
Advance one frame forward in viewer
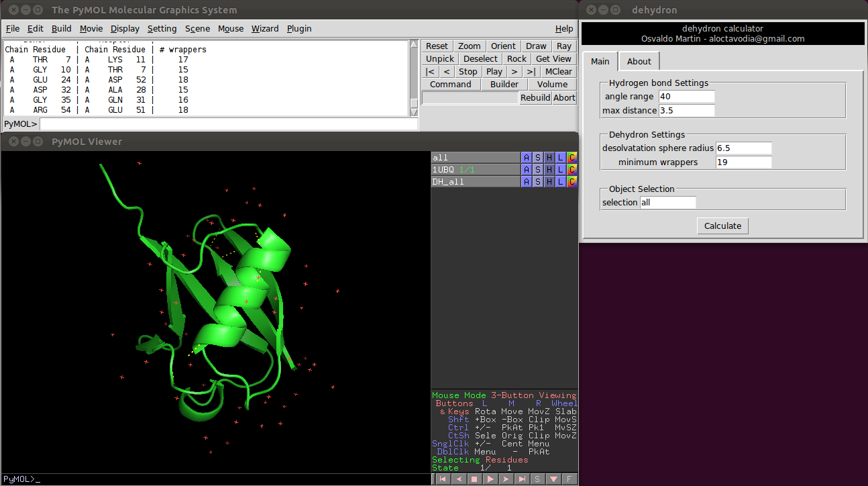point(506,479)
